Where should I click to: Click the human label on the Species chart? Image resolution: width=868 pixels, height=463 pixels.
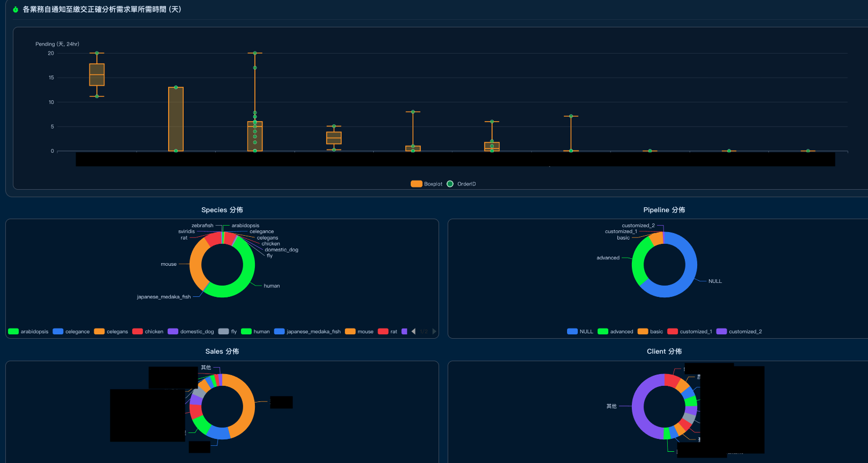271,286
